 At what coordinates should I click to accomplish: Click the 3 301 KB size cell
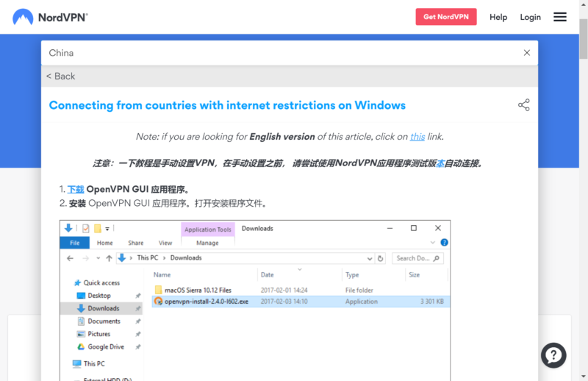pos(431,302)
